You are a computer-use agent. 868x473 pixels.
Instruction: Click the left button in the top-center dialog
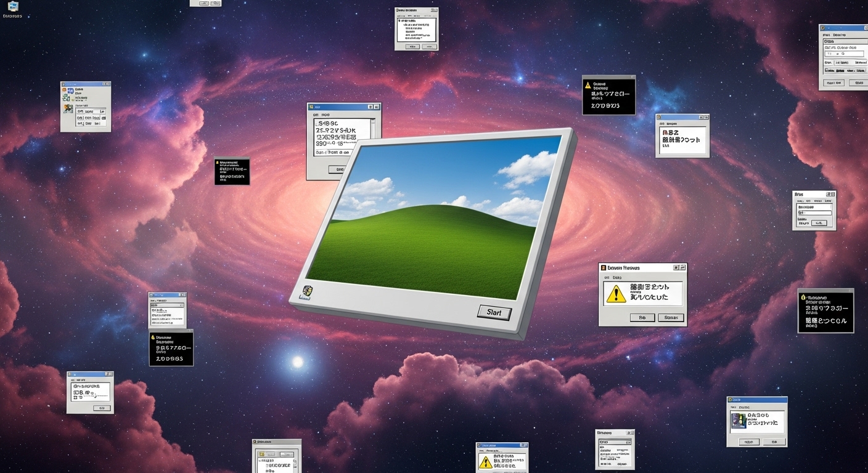pyautogui.click(x=411, y=46)
